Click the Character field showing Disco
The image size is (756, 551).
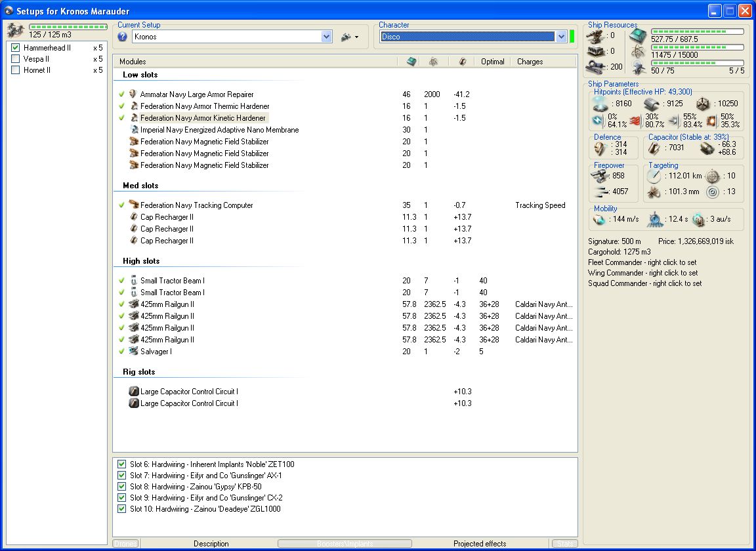tap(467, 37)
